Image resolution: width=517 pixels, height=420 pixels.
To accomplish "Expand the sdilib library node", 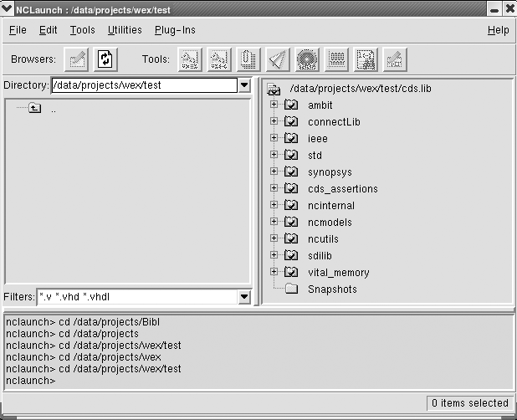I will 274,255.
